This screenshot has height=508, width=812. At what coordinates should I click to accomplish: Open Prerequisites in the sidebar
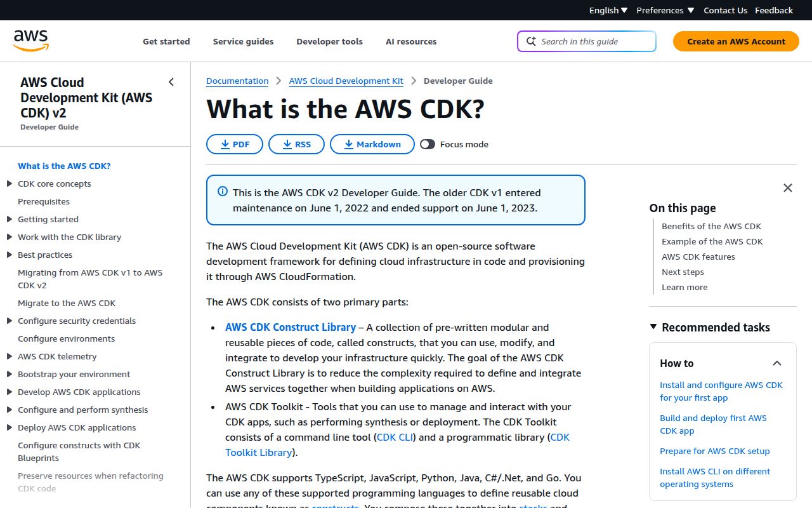pyautogui.click(x=44, y=201)
